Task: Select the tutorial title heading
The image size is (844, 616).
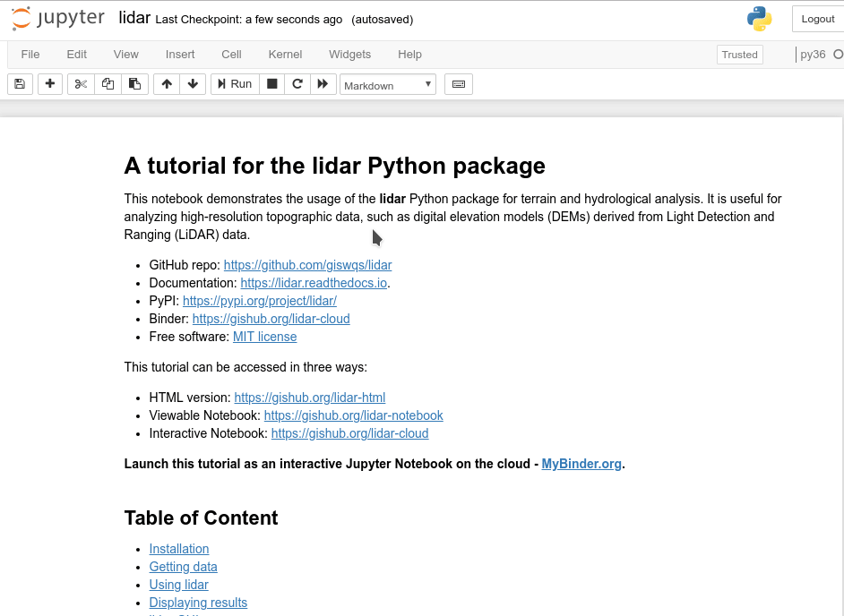Action: point(335,166)
